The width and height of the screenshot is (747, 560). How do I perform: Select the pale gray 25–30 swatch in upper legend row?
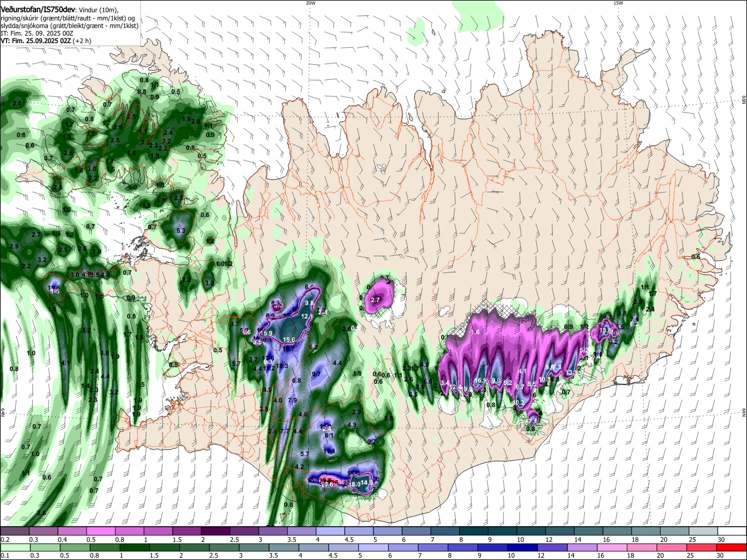(x=703, y=531)
